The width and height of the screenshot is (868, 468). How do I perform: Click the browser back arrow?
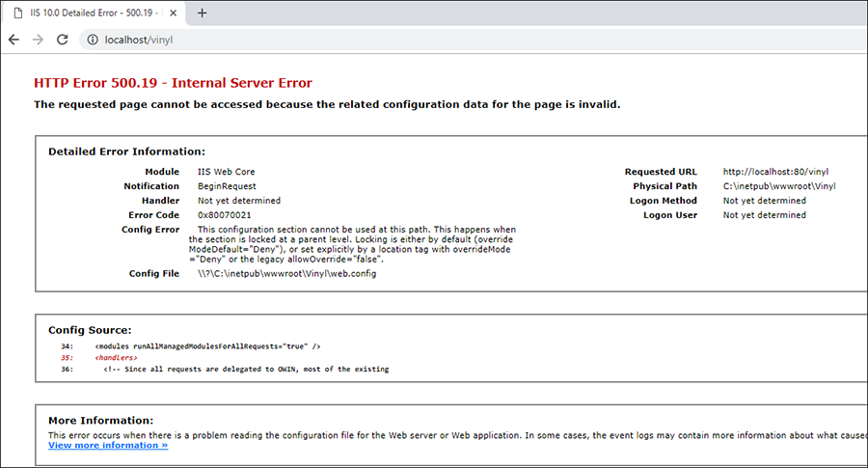click(14, 40)
